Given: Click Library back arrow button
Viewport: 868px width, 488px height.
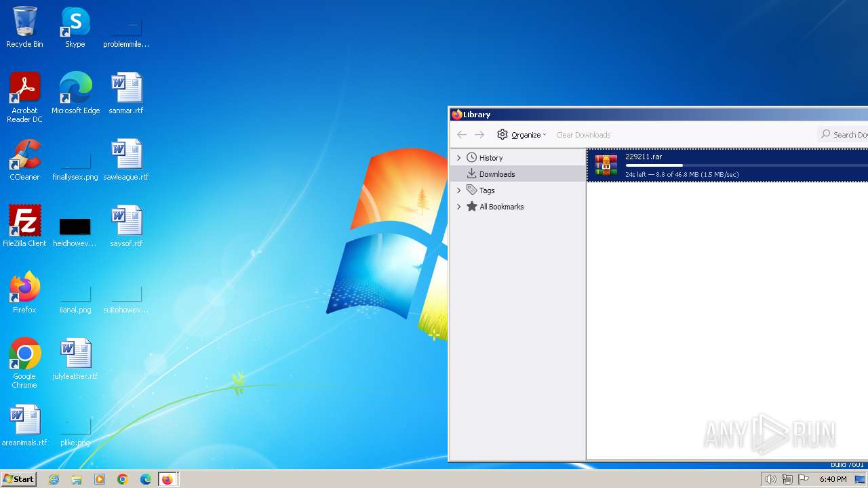Looking at the screenshot, I should point(462,135).
